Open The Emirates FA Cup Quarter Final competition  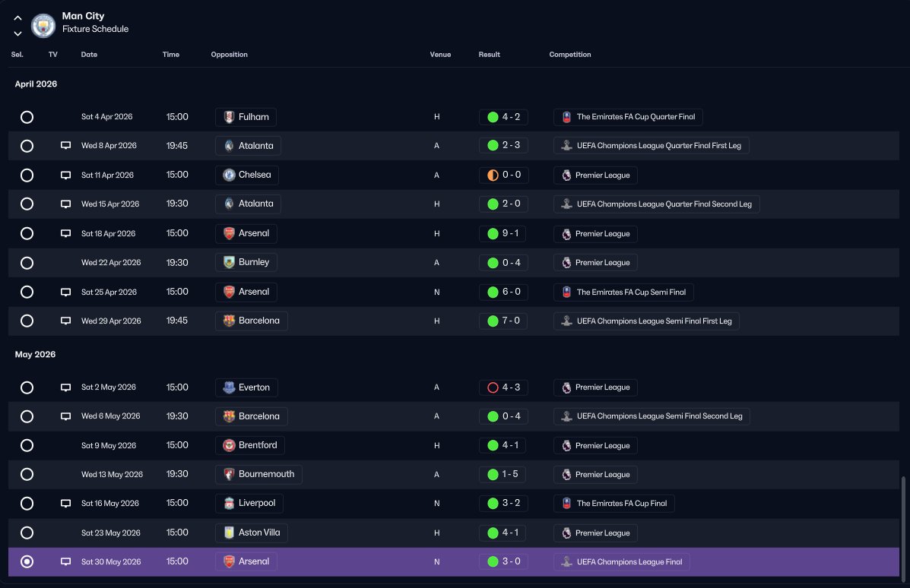(x=629, y=117)
